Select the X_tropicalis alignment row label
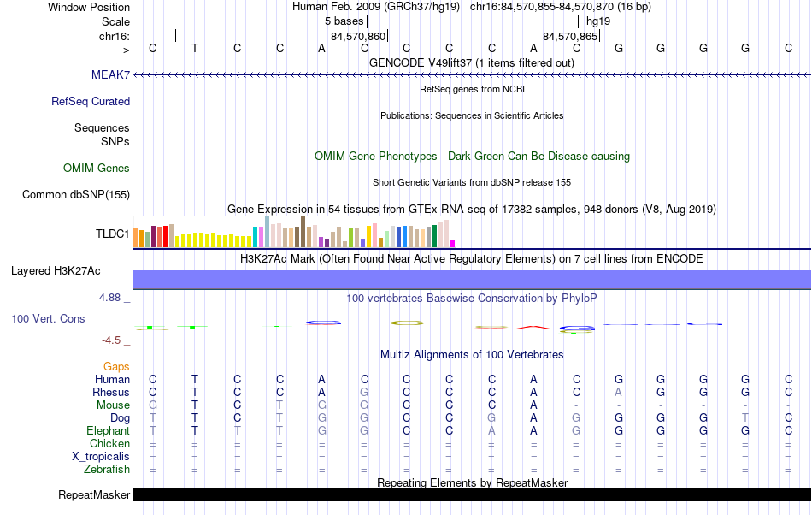This screenshot has width=812, height=515. 101,457
